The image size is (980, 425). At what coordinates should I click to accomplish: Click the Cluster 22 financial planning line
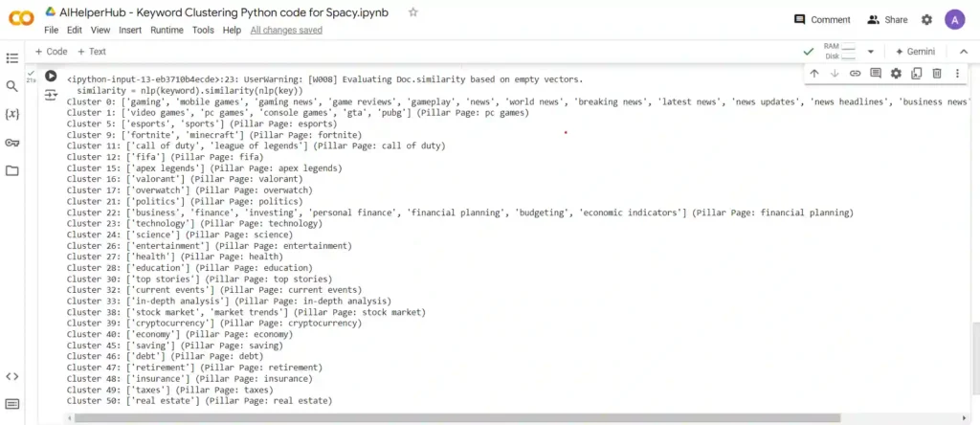point(459,212)
